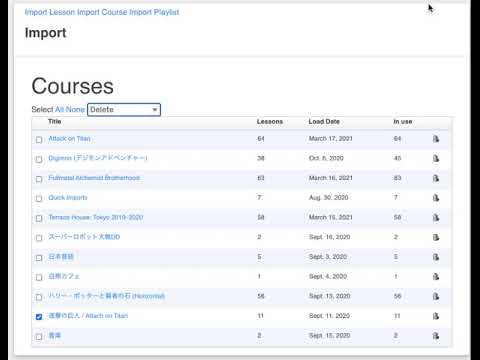The width and height of the screenshot is (480, 360).
Task: Click Select None link
Action: (75, 109)
